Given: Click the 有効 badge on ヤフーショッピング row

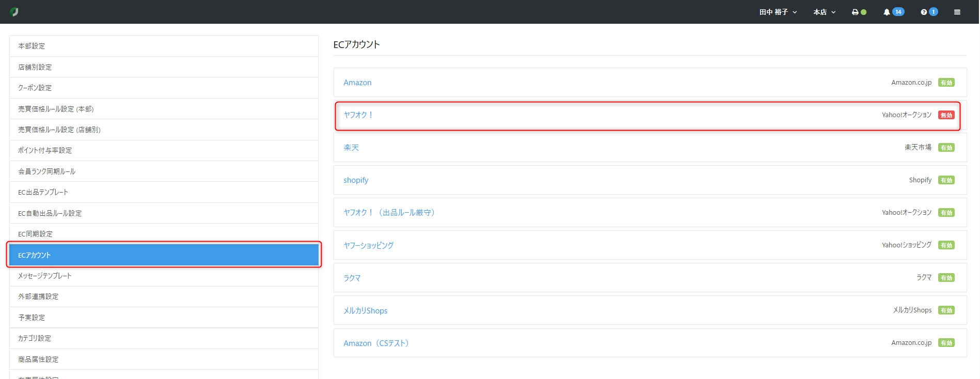Looking at the screenshot, I should 946,245.
